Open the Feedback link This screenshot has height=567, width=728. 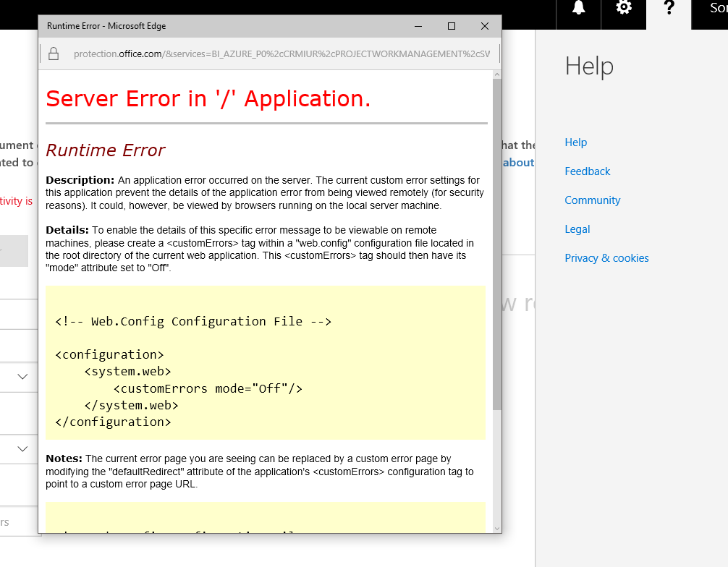click(x=588, y=171)
